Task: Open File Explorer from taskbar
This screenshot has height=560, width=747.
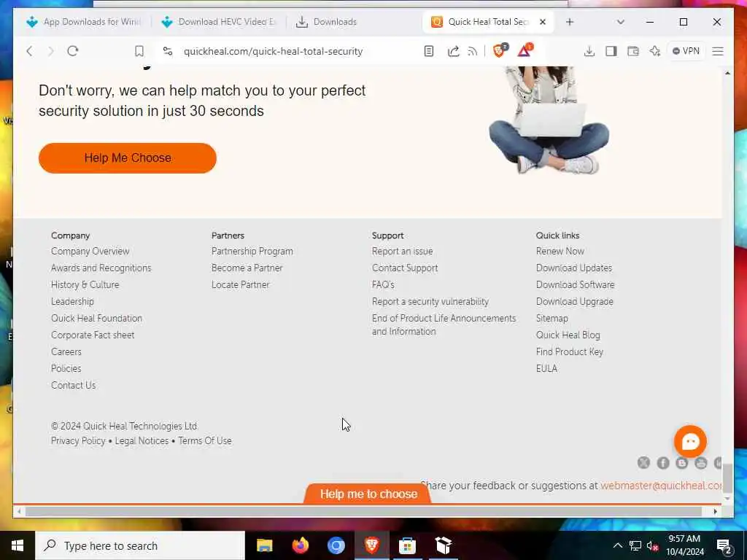Action: (264, 545)
